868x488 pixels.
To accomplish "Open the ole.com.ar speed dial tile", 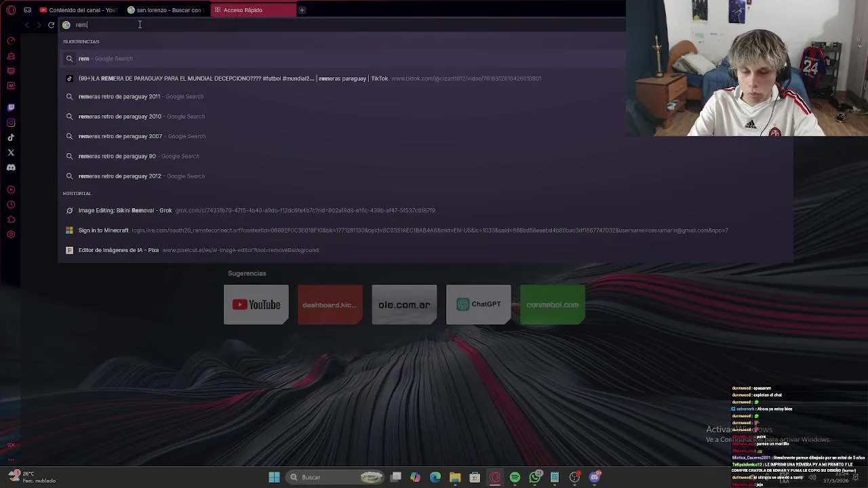I will (404, 304).
